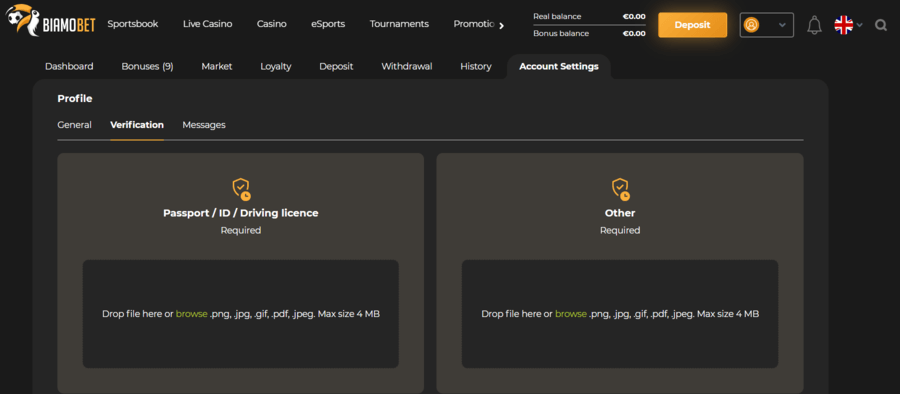Open Live Casino in the top navigation
The image size is (900, 394).
coord(207,24)
